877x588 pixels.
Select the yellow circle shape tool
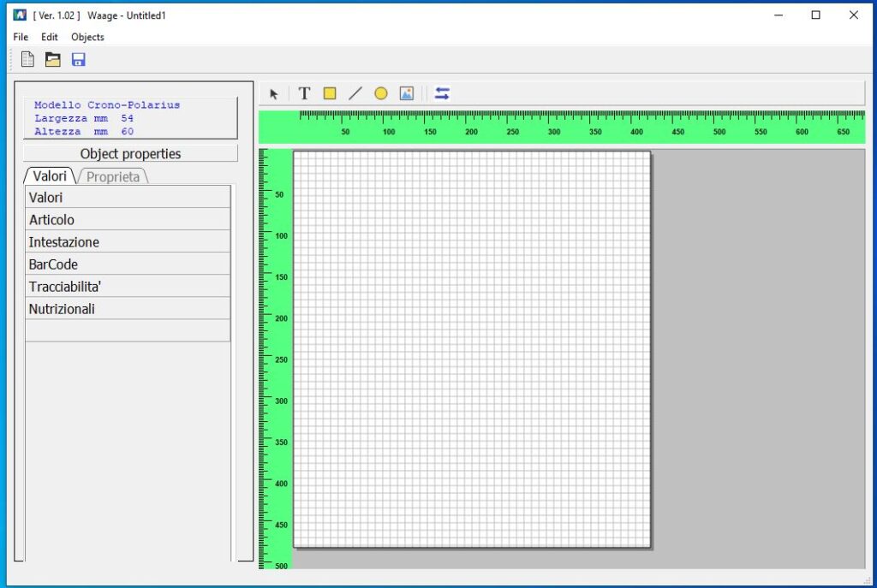pyautogui.click(x=381, y=94)
